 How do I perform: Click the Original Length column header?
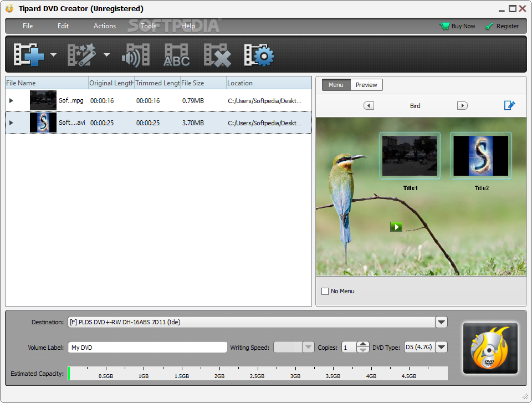111,83
